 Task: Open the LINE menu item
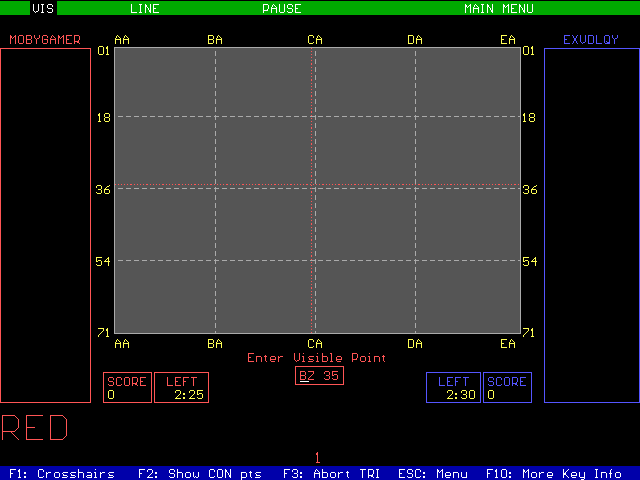pos(144,9)
